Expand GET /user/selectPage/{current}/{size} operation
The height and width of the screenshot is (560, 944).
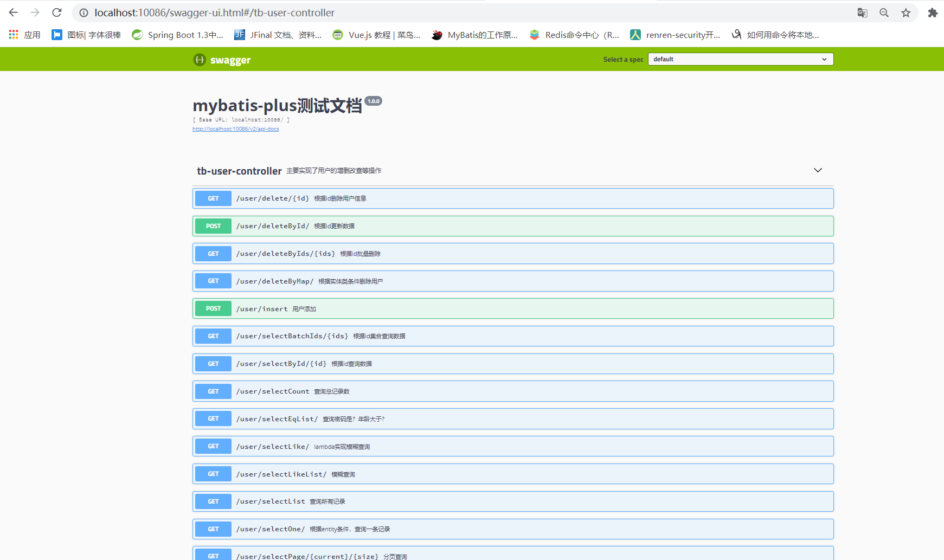(513, 553)
